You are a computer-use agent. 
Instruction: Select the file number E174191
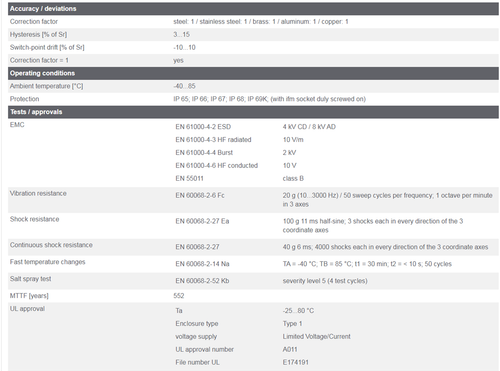point(295,363)
